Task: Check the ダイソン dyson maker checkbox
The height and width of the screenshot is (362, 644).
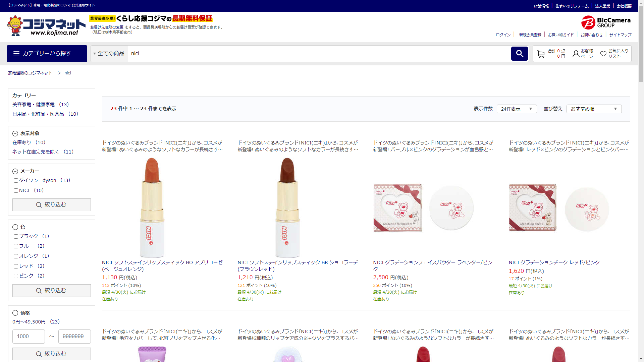Action: pos(16,180)
